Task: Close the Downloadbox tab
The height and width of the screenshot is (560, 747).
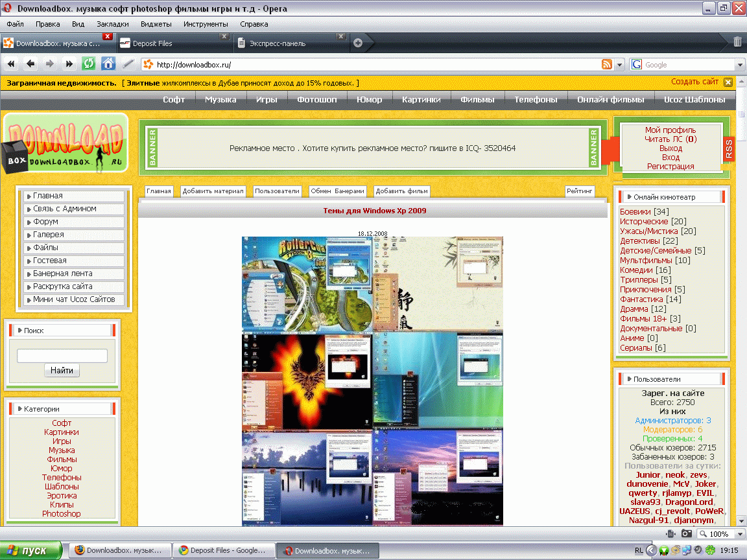Action: point(107,36)
